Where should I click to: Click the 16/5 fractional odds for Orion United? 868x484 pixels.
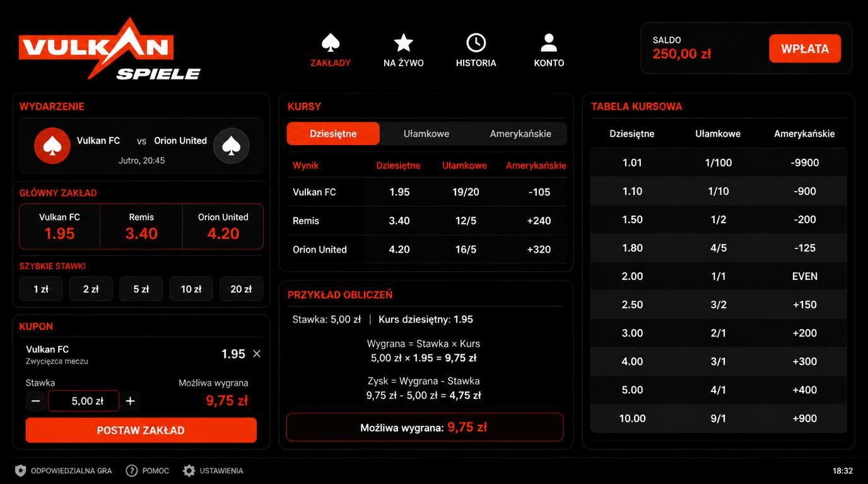pos(466,250)
